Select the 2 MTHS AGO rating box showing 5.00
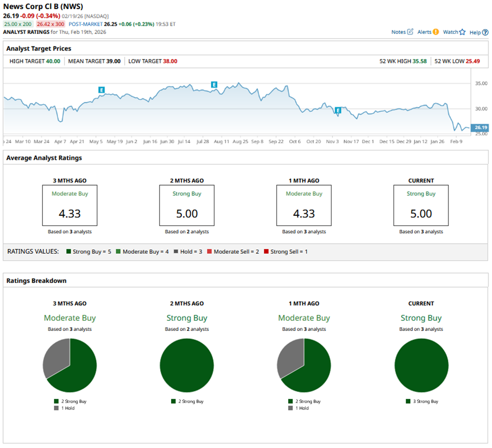Image resolution: width=492 pixels, height=448 pixels. click(187, 205)
